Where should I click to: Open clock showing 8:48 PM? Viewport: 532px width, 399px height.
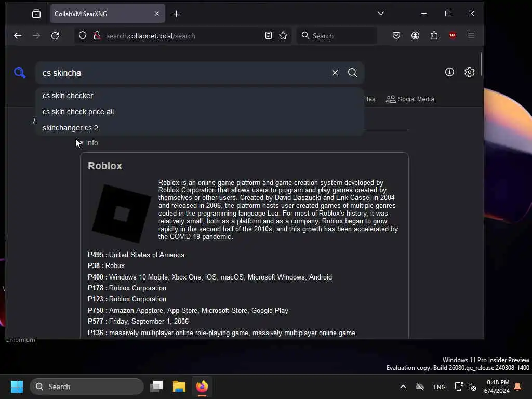pyautogui.click(x=497, y=387)
